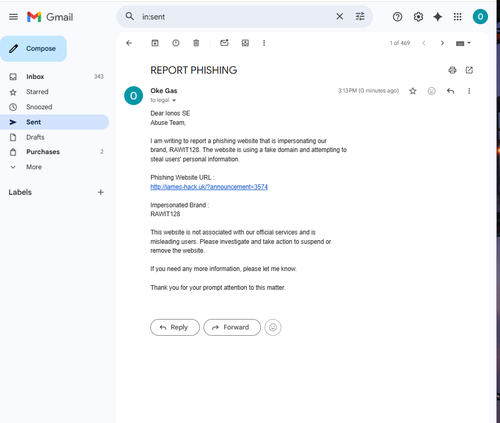The height and width of the screenshot is (423, 500).
Task: Show recipient details next to 'to legal'
Action: click(x=174, y=100)
